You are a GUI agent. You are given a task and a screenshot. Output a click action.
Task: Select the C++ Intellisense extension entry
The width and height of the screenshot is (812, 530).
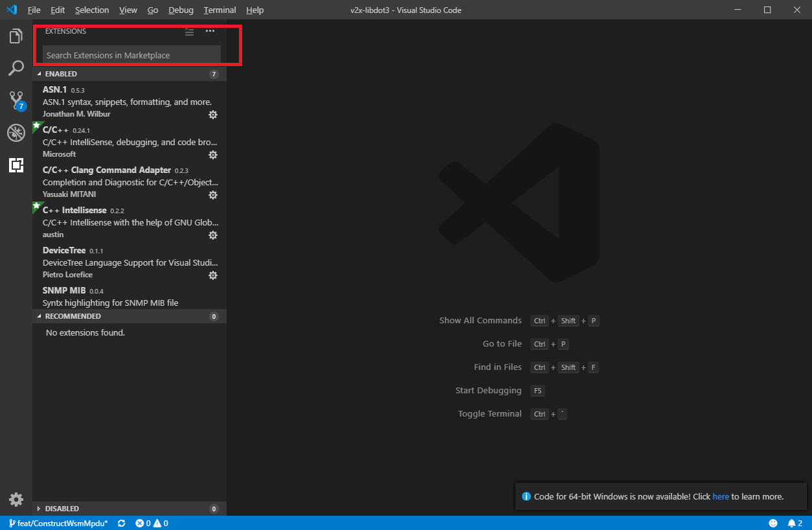pyautogui.click(x=130, y=222)
